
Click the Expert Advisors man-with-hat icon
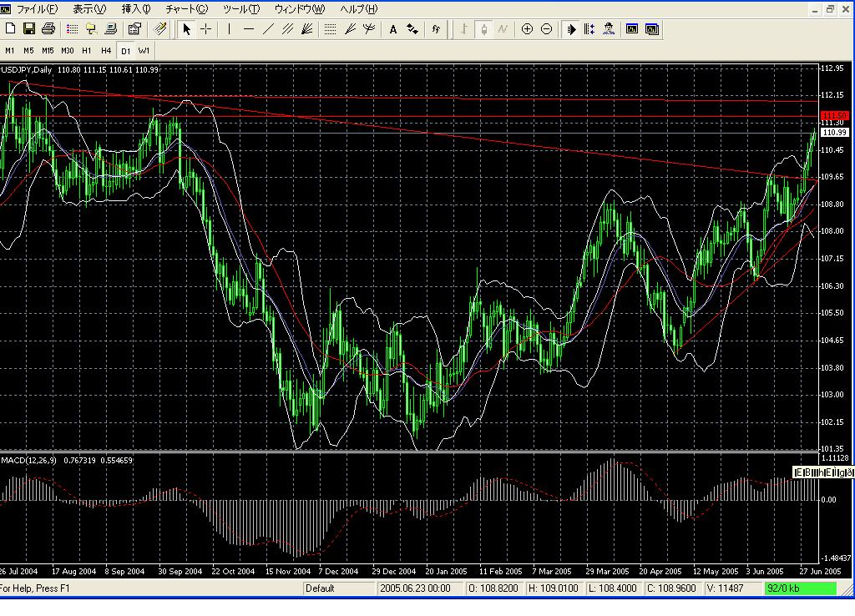click(610, 29)
